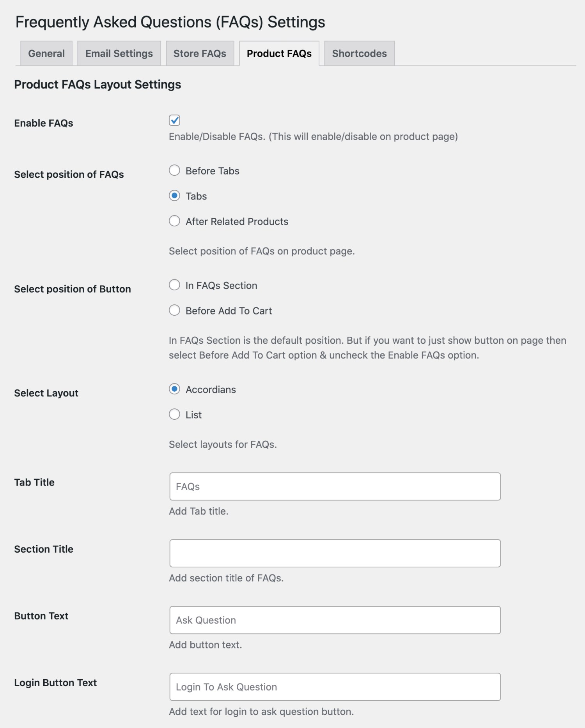Open the Store FAQs tab
Screen dimensions: 585x728
200,53
